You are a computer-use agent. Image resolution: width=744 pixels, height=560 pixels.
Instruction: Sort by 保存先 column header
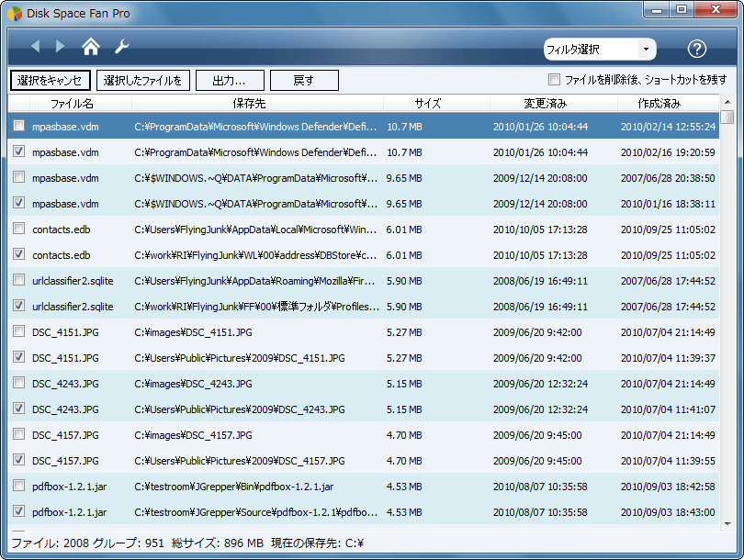[x=257, y=104]
